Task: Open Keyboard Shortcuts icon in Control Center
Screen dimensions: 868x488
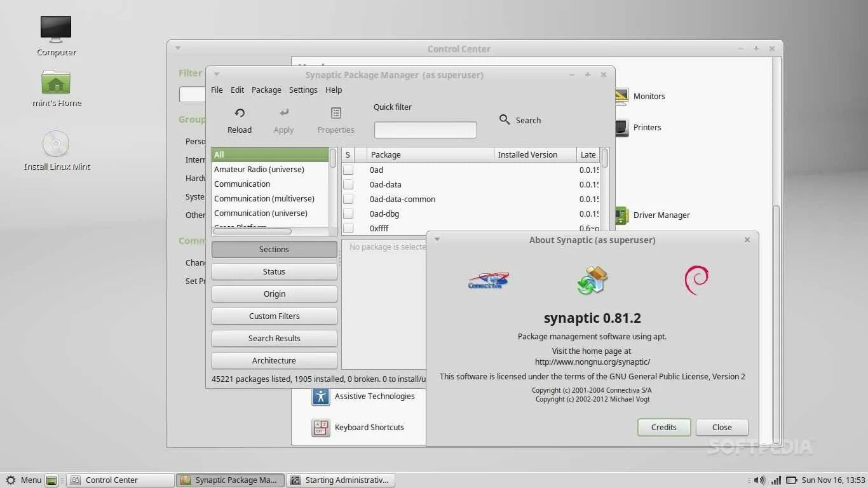Action: click(x=321, y=428)
